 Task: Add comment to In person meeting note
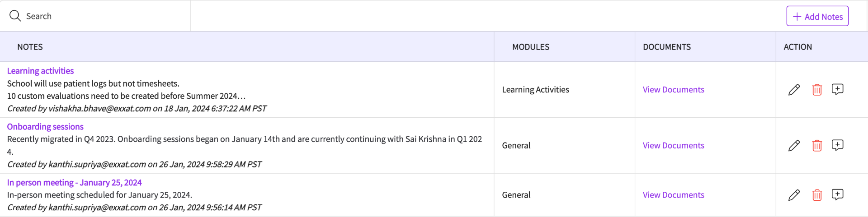pyautogui.click(x=837, y=194)
